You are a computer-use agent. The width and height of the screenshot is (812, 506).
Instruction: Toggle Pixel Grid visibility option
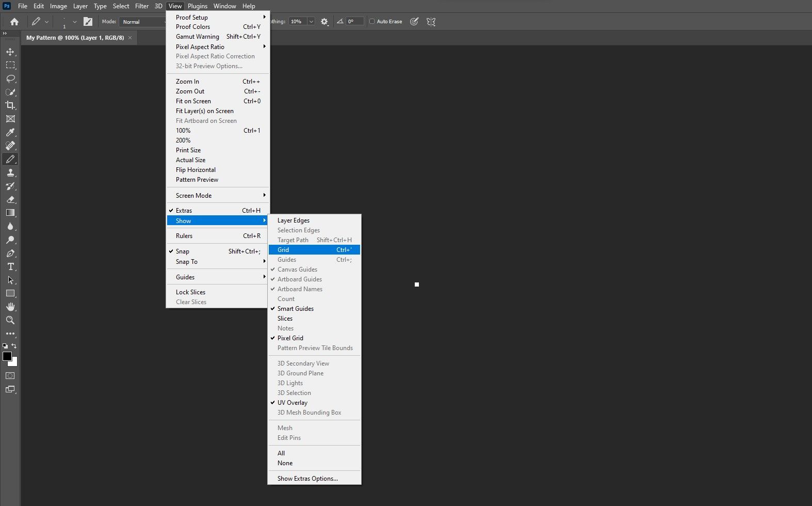(x=290, y=338)
